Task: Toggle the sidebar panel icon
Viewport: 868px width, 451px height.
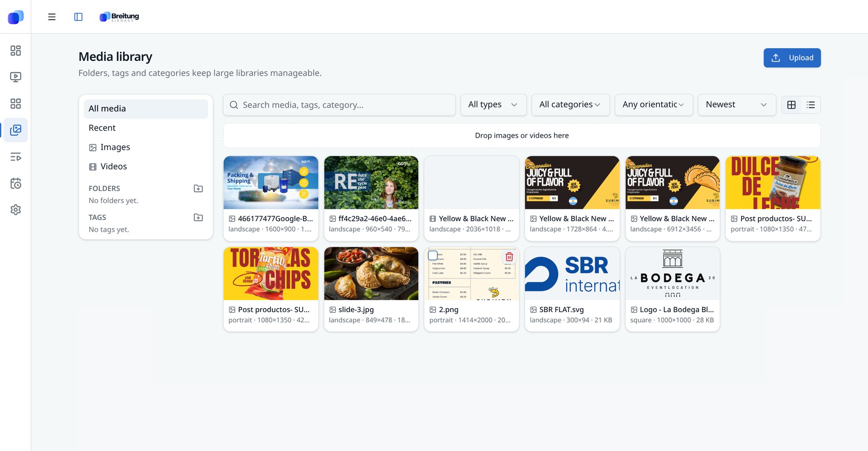Action: click(78, 17)
